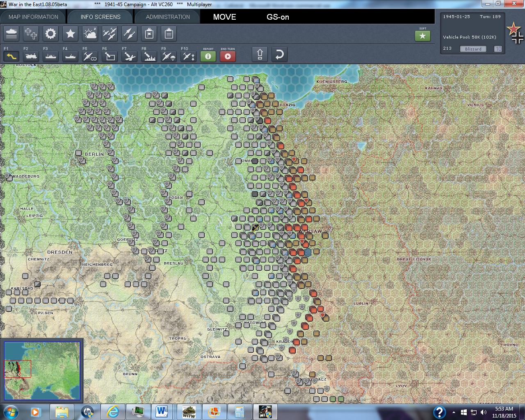Open the help question mark tray icon

coord(440,412)
